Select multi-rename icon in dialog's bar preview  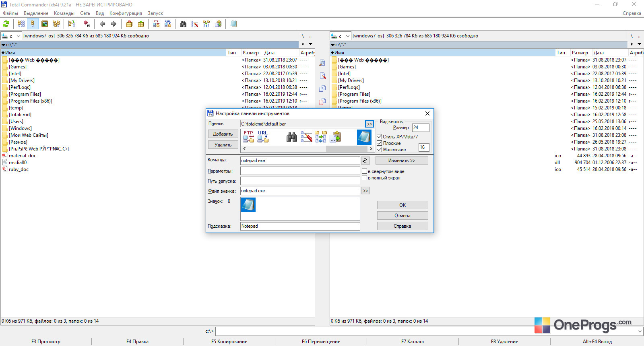(x=306, y=137)
